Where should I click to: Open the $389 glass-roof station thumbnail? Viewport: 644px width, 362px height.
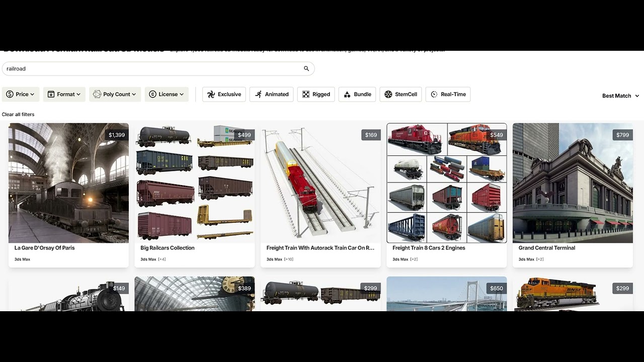pyautogui.click(x=195, y=294)
